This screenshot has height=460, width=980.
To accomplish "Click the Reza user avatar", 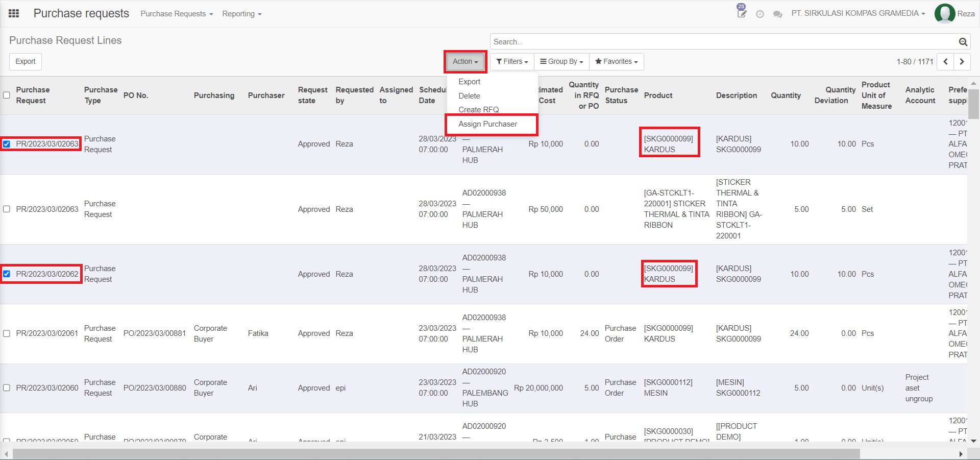I will (x=945, y=14).
